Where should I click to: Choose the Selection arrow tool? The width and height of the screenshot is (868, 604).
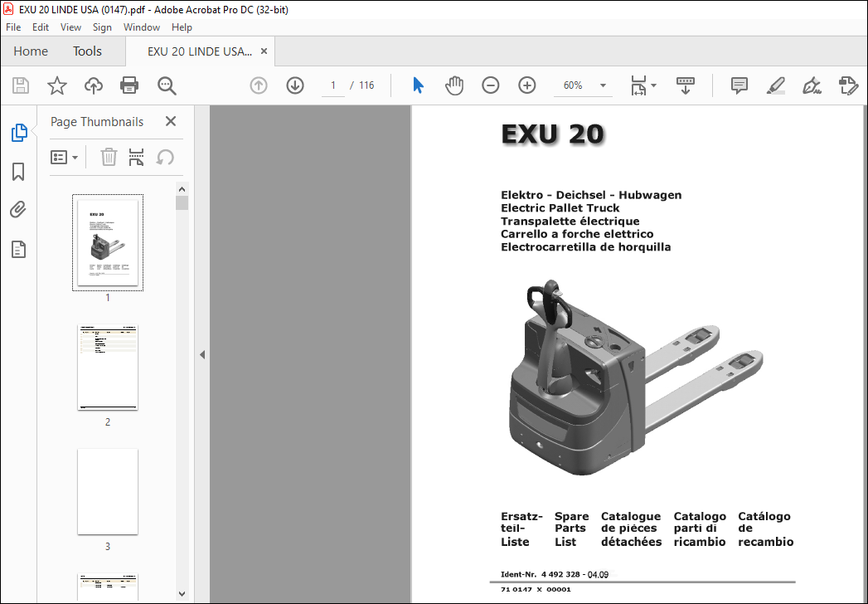418,85
